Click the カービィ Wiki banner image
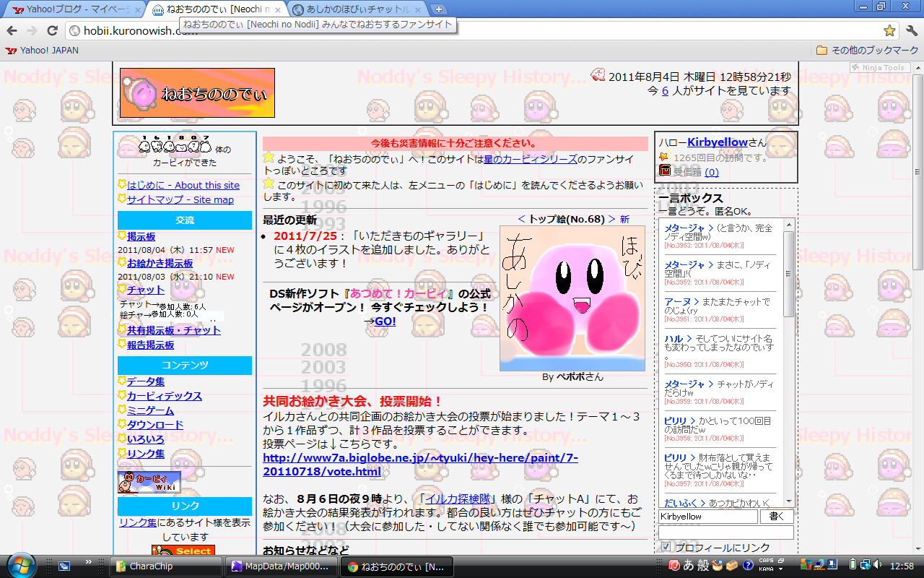The width and height of the screenshot is (924, 578). pos(149,482)
